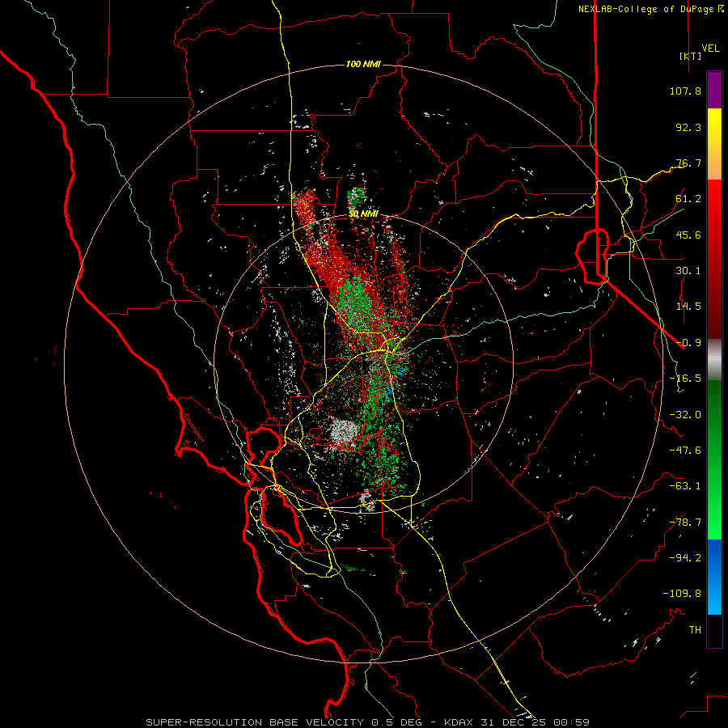
Task: Pick the red segment of the color bar
Action: [x=714, y=259]
